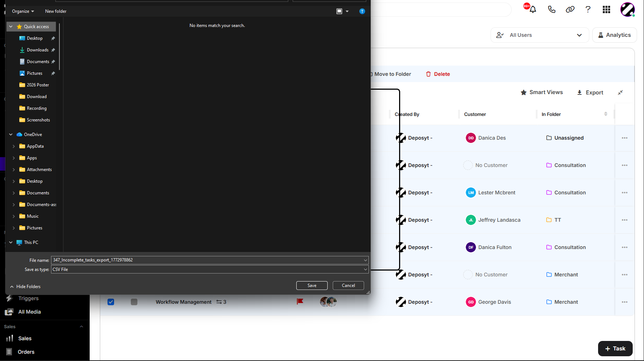The width and height of the screenshot is (644, 361).
Task: Click assignee avatars on Workflow Management row
Action: (x=328, y=302)
